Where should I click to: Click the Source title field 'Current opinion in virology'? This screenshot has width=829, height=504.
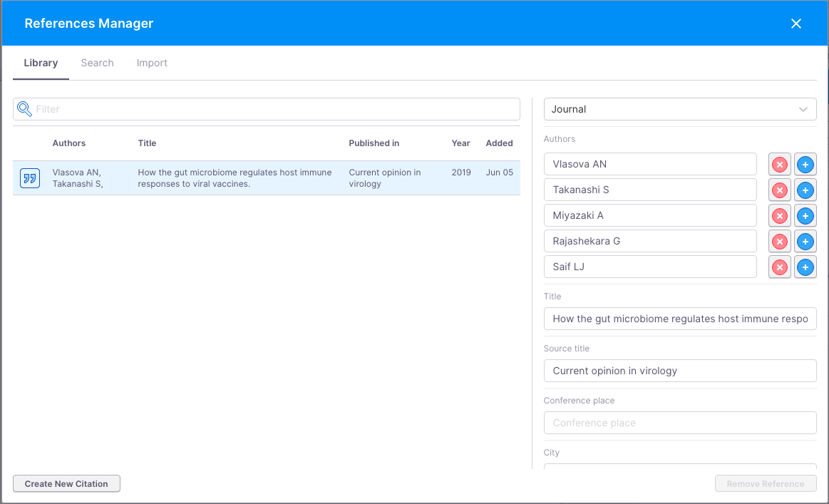click(x=680, y=371)
